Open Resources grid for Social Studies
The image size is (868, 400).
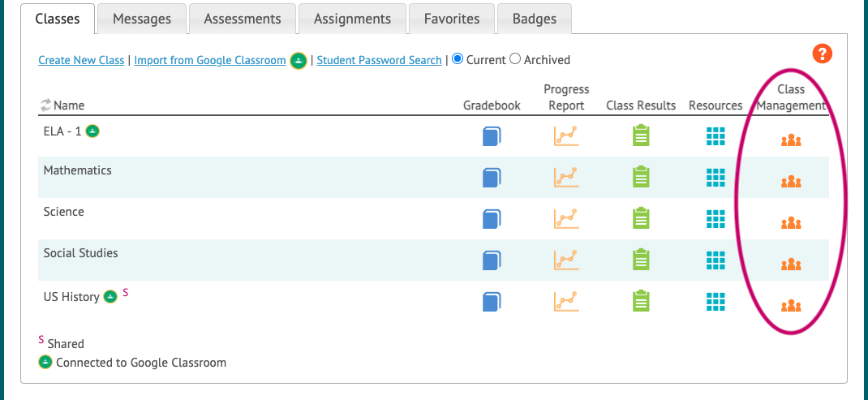[x=715, y=260]
